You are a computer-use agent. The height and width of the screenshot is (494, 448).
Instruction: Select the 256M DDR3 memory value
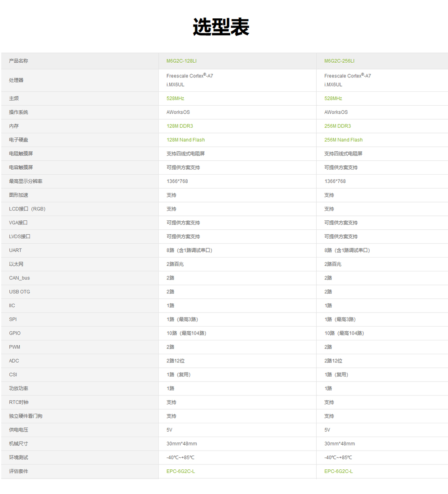337,126
